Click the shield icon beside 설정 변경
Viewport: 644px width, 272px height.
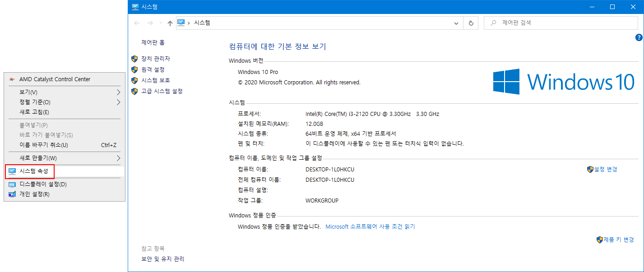(x=590, y=169)
